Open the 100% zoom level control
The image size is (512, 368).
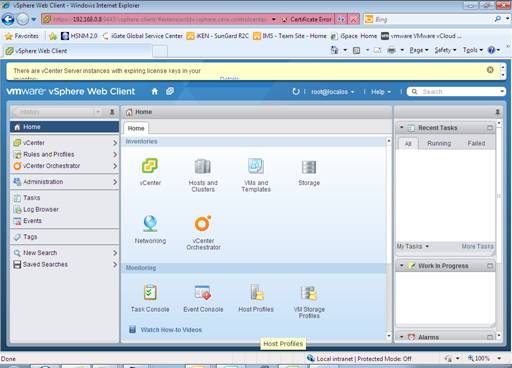(x=484, y=359)
